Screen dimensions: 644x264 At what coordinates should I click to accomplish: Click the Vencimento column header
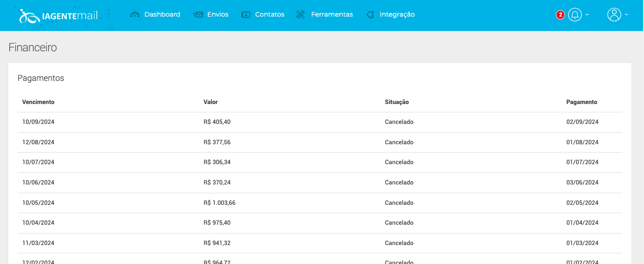38,102
